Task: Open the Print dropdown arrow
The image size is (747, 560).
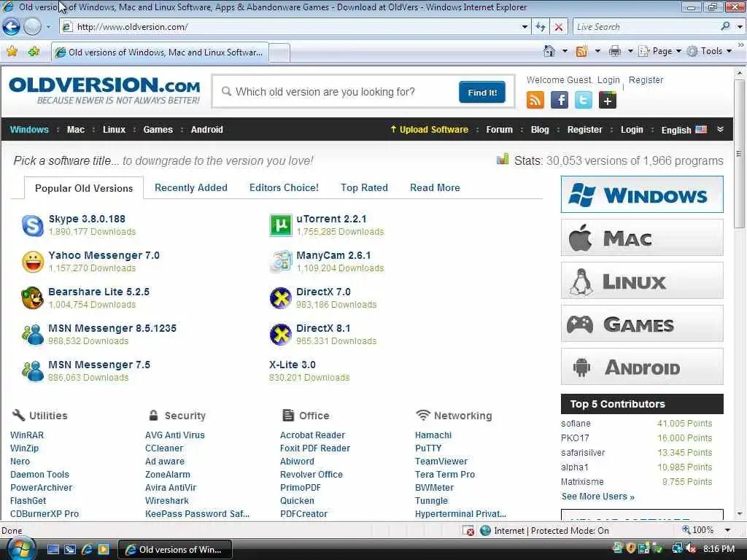Action: click(630, 51)
